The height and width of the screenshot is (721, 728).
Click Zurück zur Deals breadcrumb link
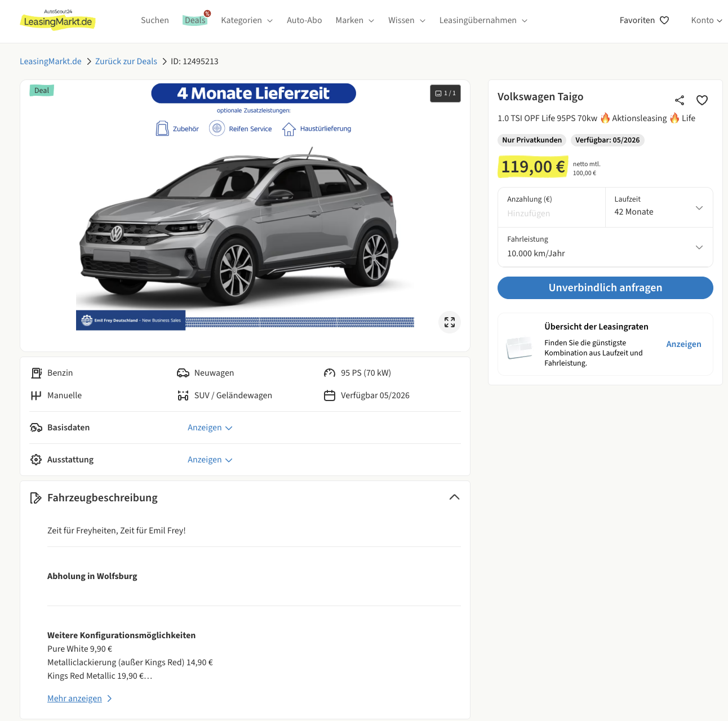coord(126,61)
